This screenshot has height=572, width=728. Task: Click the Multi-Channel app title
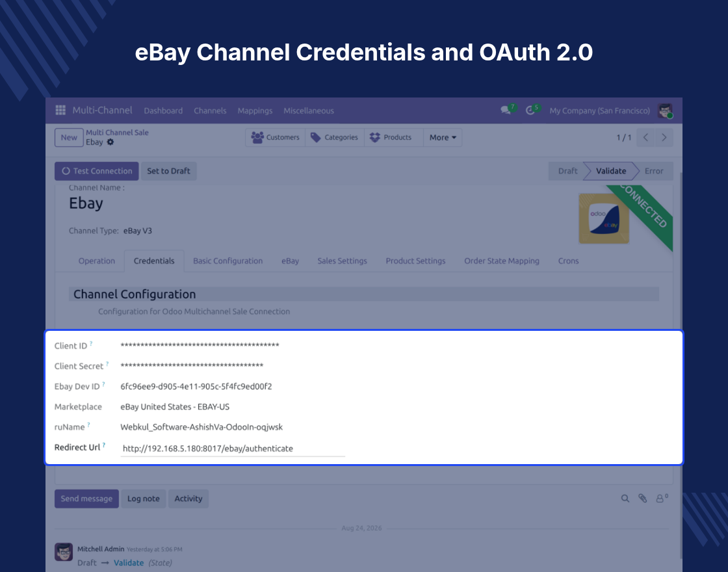(x=102, y=110)
